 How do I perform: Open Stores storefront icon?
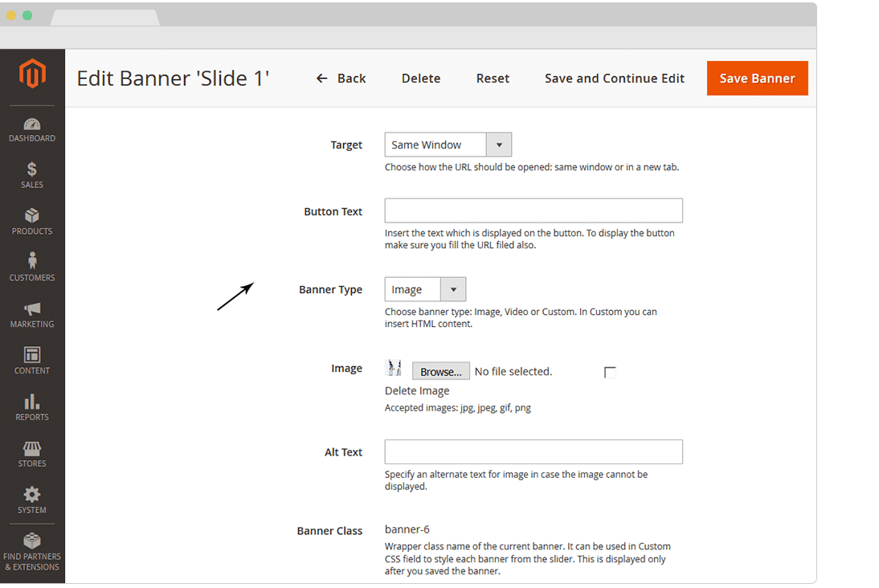(32, 448)
